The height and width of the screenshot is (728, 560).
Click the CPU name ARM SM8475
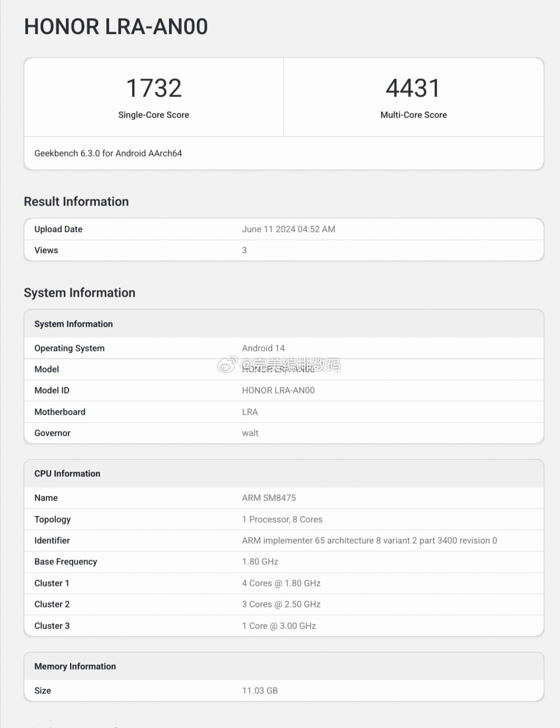pos(269,498)
